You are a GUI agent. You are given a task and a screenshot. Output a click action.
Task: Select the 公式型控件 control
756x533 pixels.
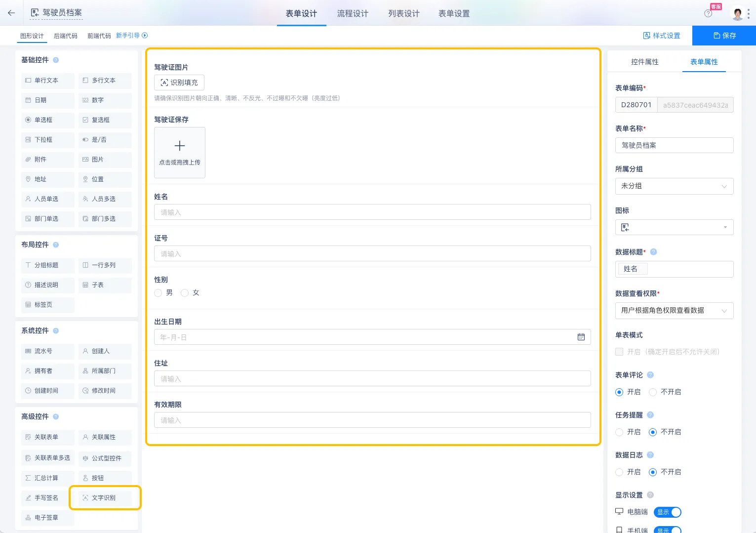point(105,458)
